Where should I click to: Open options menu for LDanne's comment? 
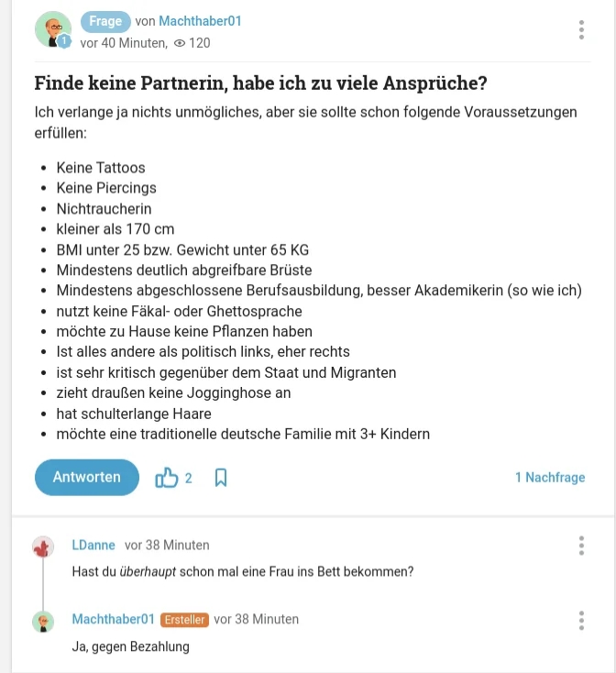click(x=581, y=546)
